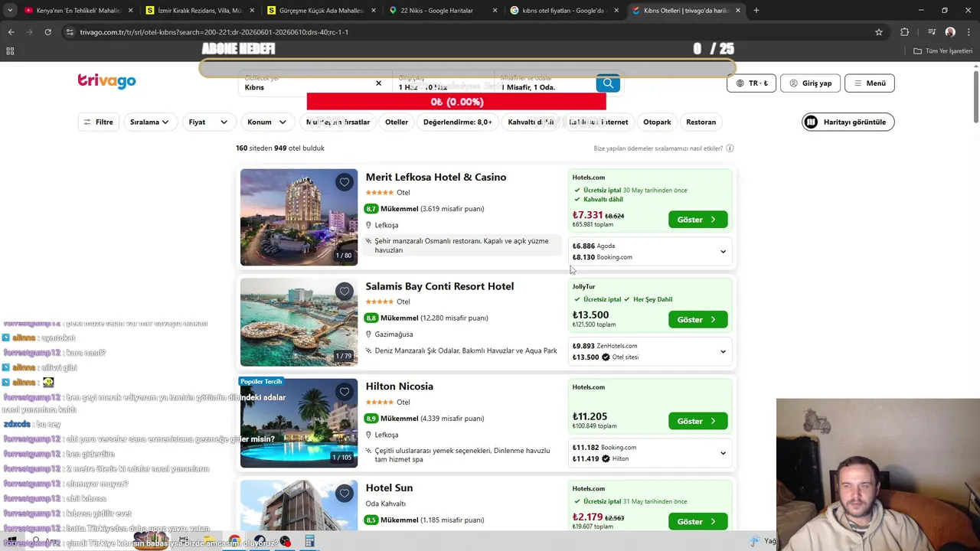Open the Hotel Sun title link

[x=389, y=487]
